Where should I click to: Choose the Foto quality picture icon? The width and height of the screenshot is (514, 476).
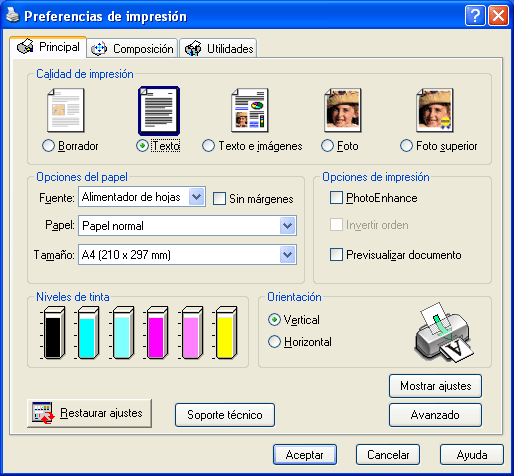click(343, 110)
